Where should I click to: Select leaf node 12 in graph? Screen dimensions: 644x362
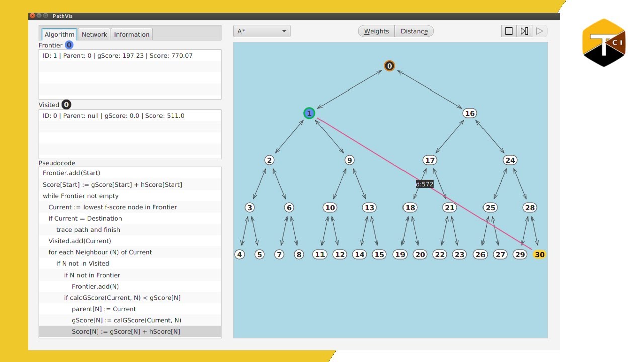click(340, 255)
